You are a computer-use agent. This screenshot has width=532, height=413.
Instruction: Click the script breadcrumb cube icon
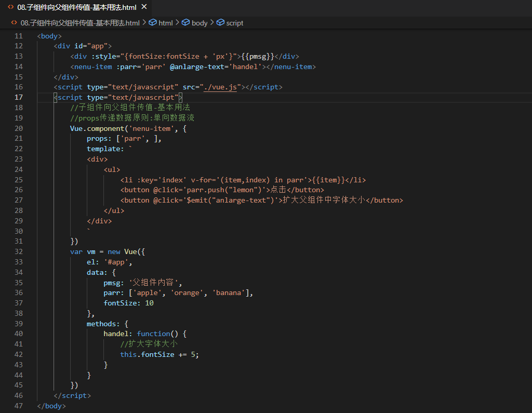(220, 23)
